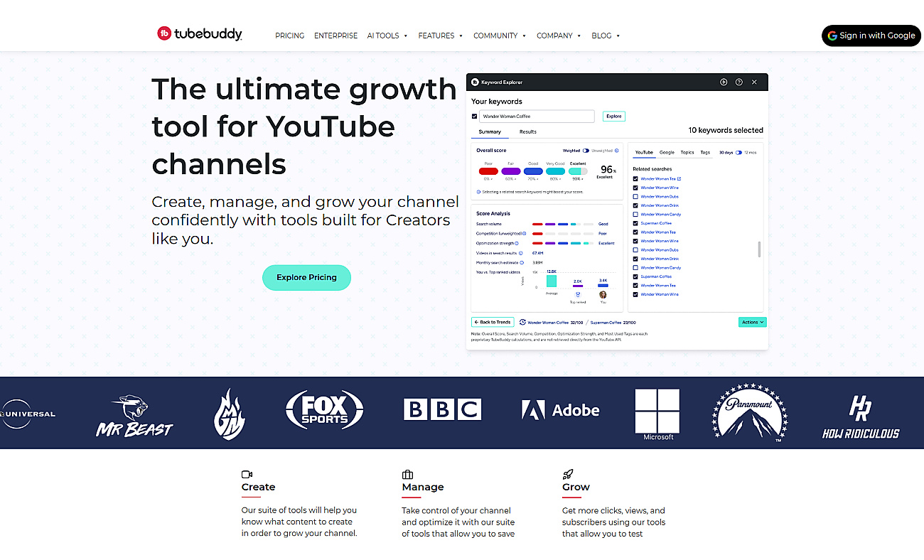Click info icon beside Monthly search estimate
Image resolution: width=924 pixels, height=560 pixels.
(x=522, y=262)
